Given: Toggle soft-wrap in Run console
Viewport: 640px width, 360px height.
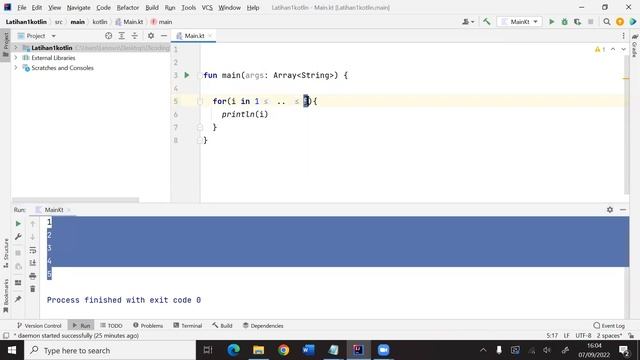Looking at the screenshot, I should point(33,250).
